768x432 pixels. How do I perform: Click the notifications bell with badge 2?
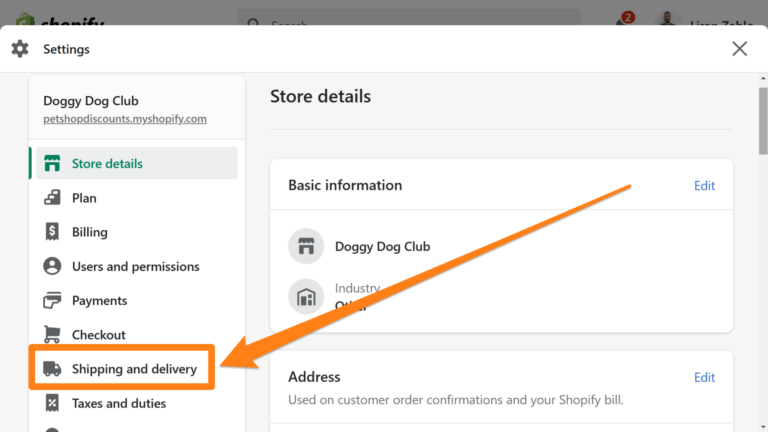click(x=624, y=21)
